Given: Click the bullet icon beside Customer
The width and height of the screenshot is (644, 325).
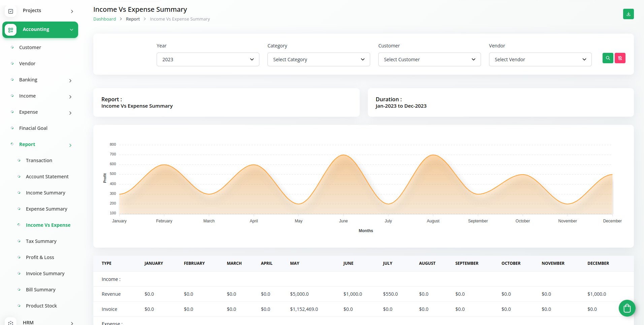Looking at the screenshot, I should click(x=12, y=47).
